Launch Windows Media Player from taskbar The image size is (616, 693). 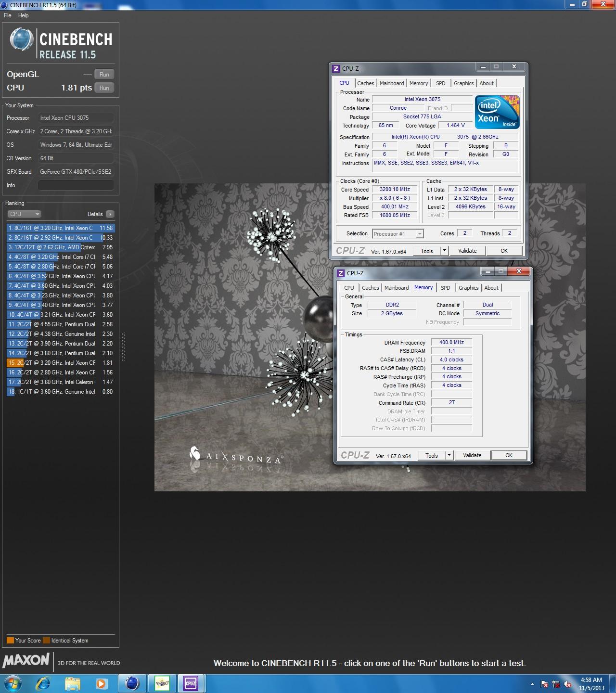click(x=101, y=683)
